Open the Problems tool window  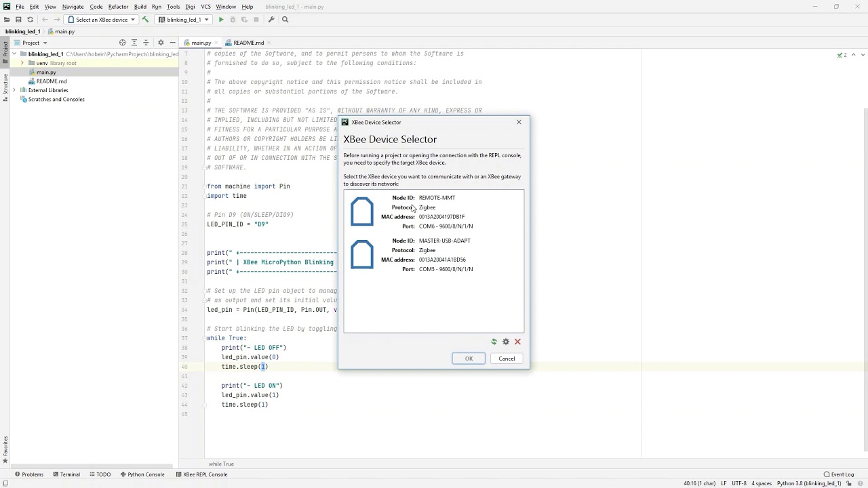click(28, 474)
